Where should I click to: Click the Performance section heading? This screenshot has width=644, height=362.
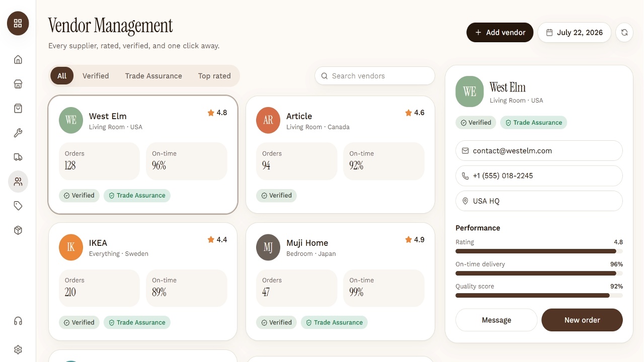point(478,228)
